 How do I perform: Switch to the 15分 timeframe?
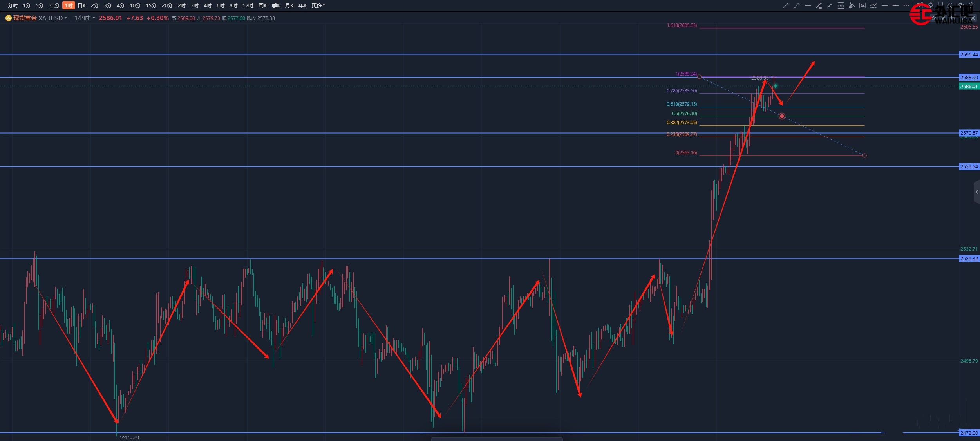[151, 5]
